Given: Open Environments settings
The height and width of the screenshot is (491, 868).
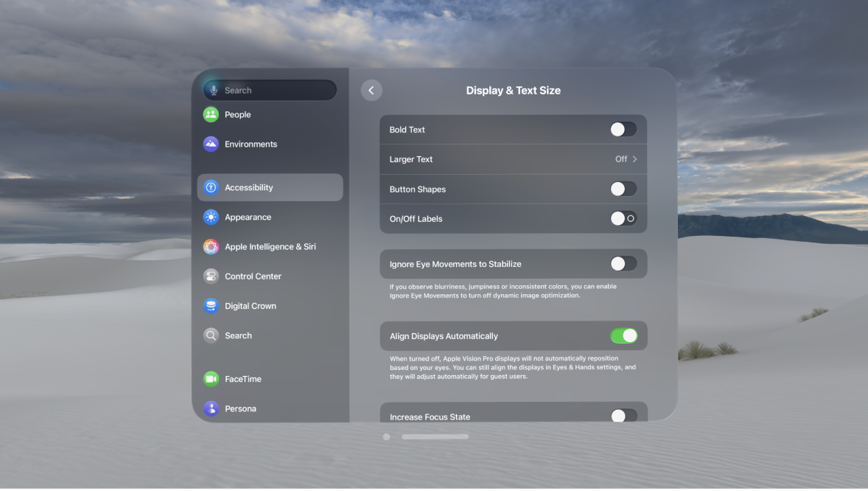Looking at the screenshot, I should [x=270, y=144].
